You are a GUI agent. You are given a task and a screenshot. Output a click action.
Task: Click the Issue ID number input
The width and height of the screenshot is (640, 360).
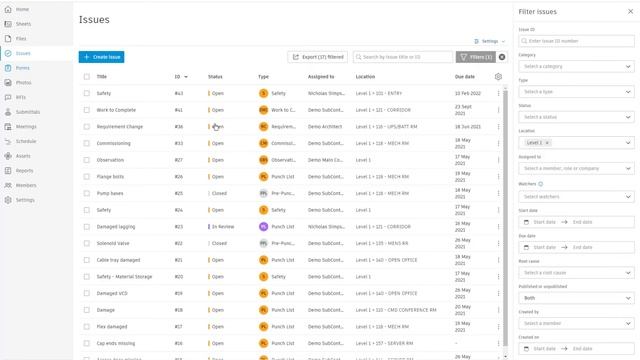tap(576, 41)
